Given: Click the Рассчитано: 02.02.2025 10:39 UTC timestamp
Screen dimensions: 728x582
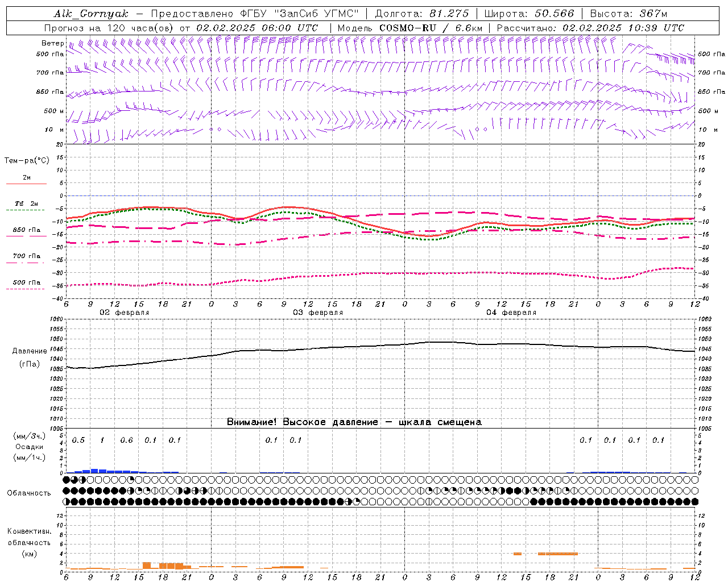Looking at the screenshot, I should 590,28.
